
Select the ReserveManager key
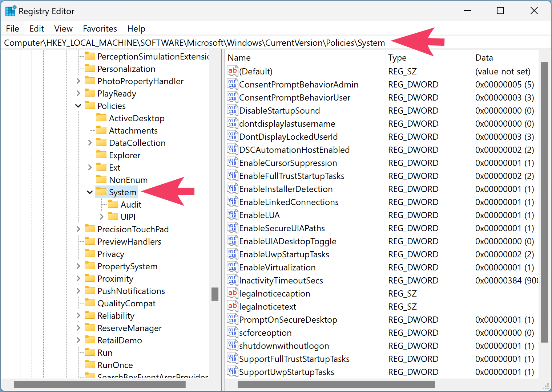(x=130, y=328)
